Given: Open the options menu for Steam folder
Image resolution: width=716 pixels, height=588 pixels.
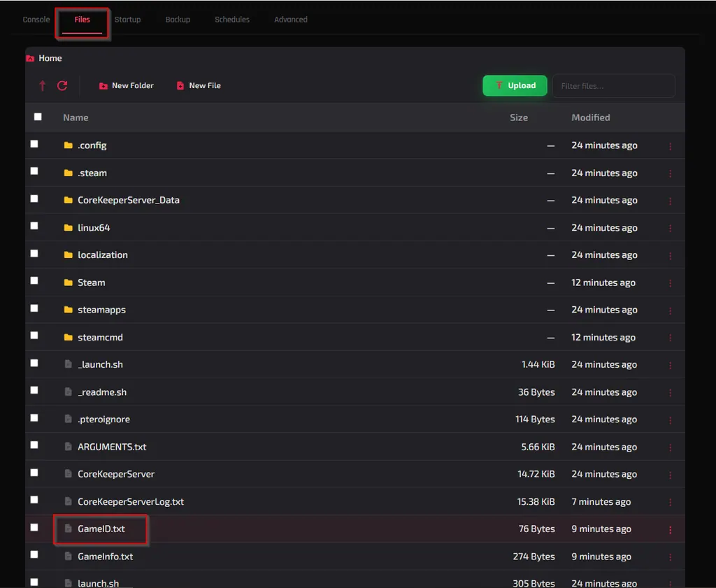Looking at the screenshot, I should click(670, 283).
